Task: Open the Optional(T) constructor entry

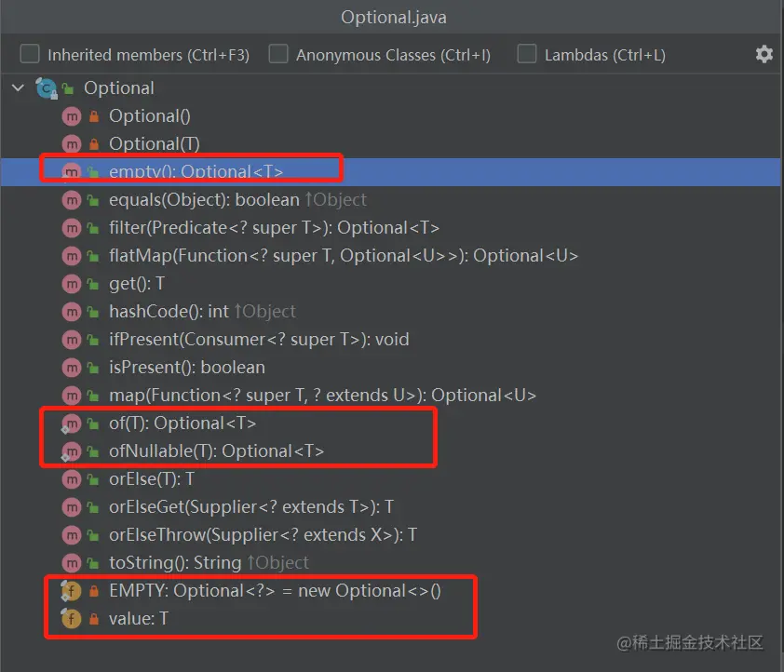Action: pos(155,144)
